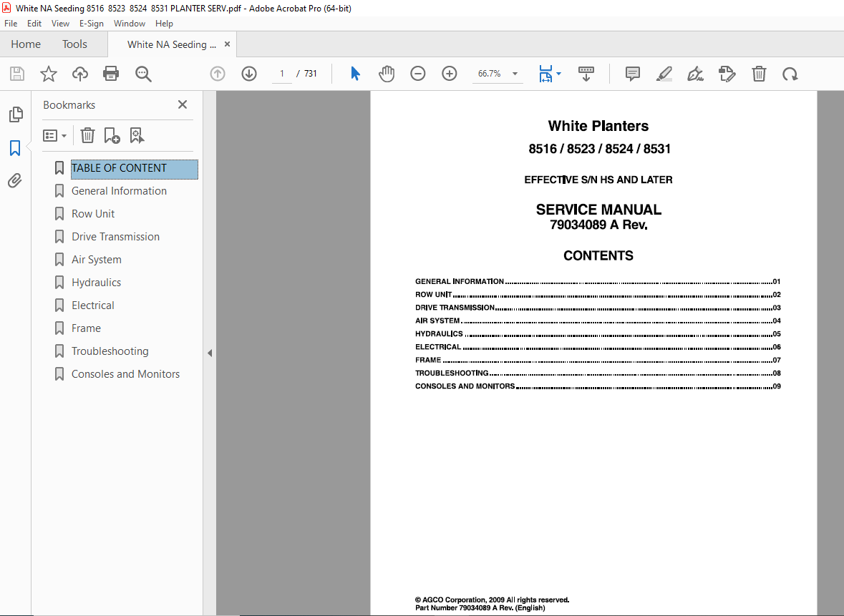
Task: Open the Help menu
Action: 164,24
